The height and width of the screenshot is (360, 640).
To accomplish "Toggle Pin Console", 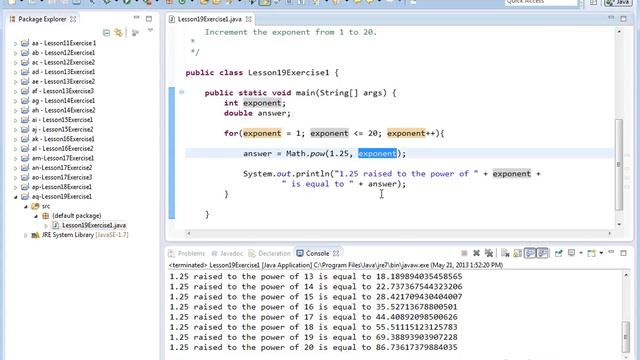I will coord(558,253).
